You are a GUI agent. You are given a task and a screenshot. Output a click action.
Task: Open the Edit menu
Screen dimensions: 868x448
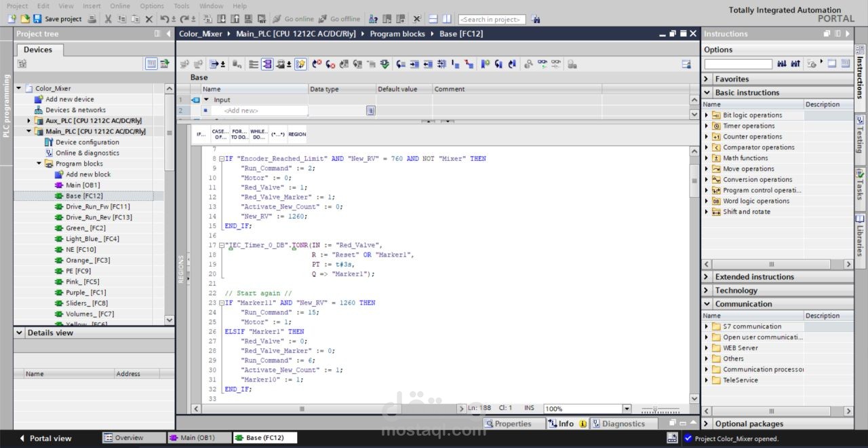tap(43, 5)
